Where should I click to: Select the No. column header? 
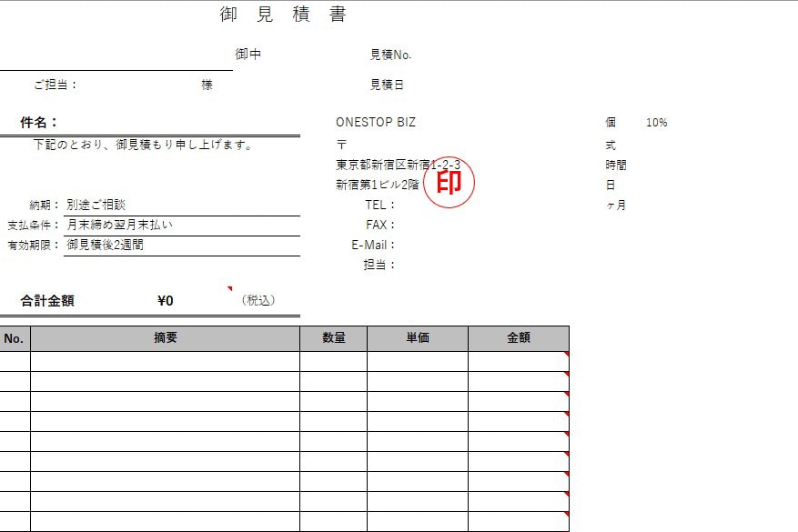tap(15, 338)
